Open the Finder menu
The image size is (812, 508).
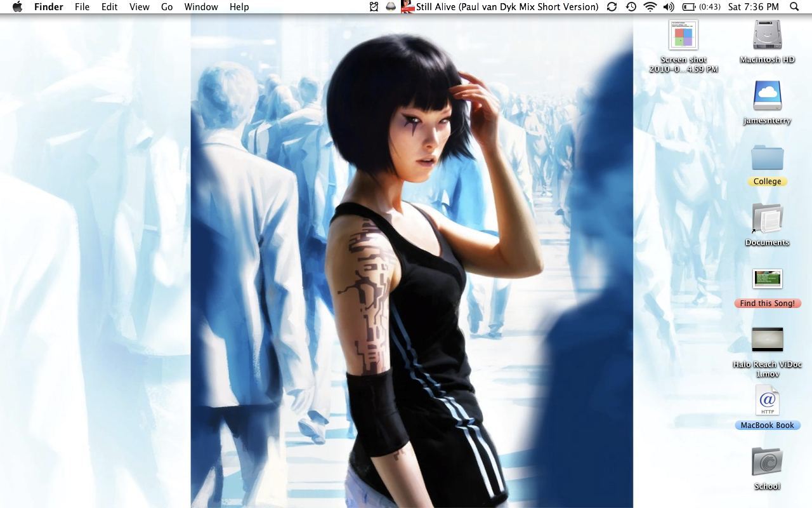tap(48, 7)
